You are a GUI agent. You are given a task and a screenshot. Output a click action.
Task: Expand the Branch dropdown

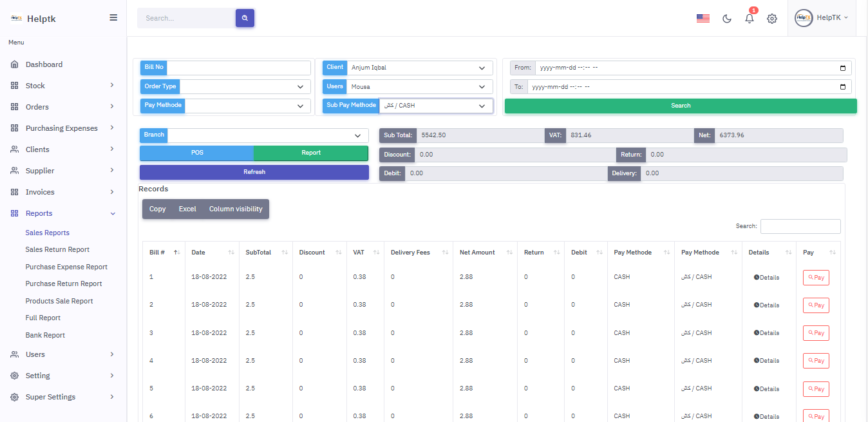pos(267,136)
